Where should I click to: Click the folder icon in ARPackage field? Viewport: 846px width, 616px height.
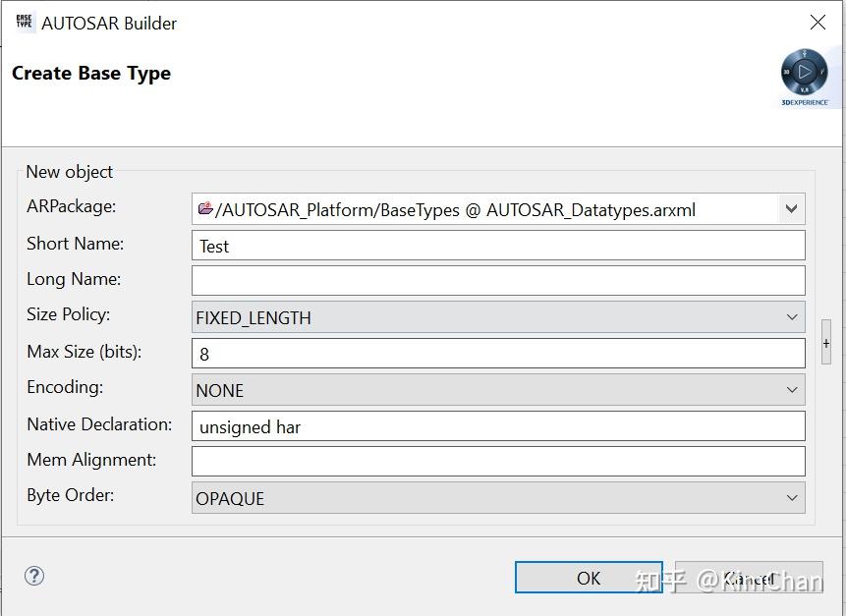[x=205, y=209]
